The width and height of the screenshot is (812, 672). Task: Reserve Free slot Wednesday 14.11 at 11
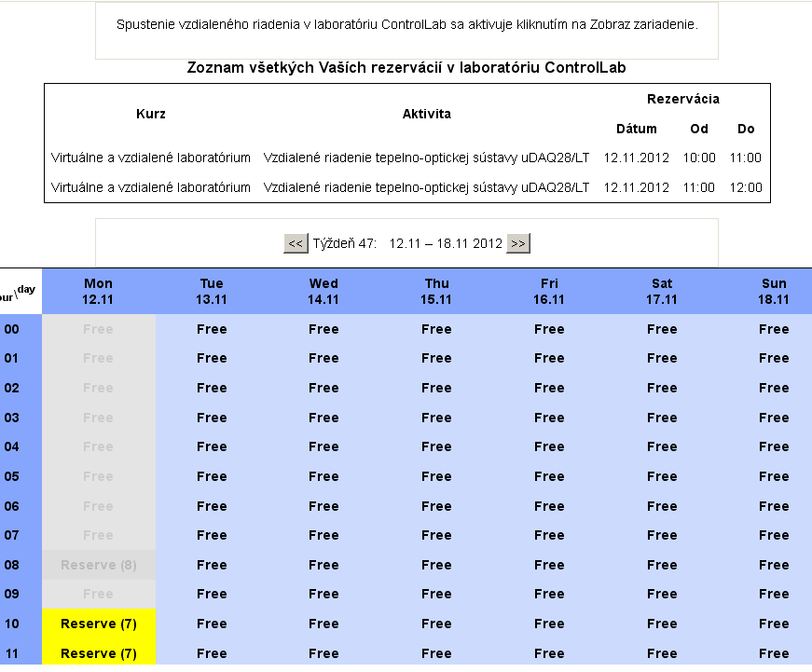[x=323, y=653]
